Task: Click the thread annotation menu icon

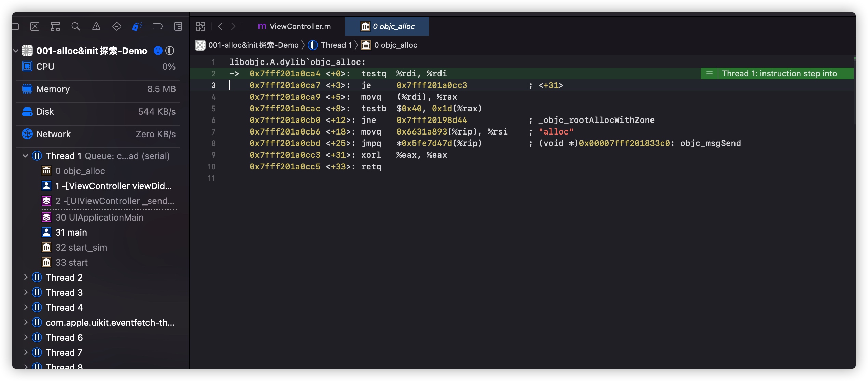Action: (709, 74)
